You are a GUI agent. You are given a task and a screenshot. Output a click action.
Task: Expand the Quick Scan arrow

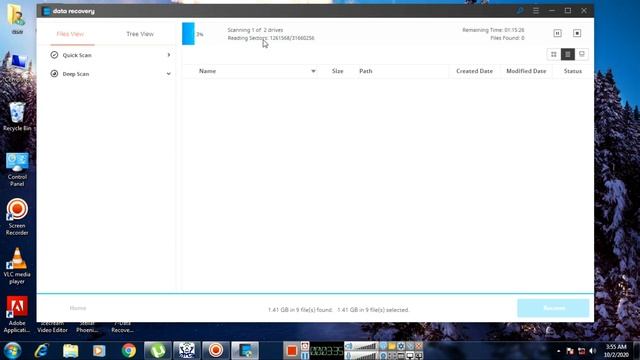pyautogui.click(x=169, y=55)
